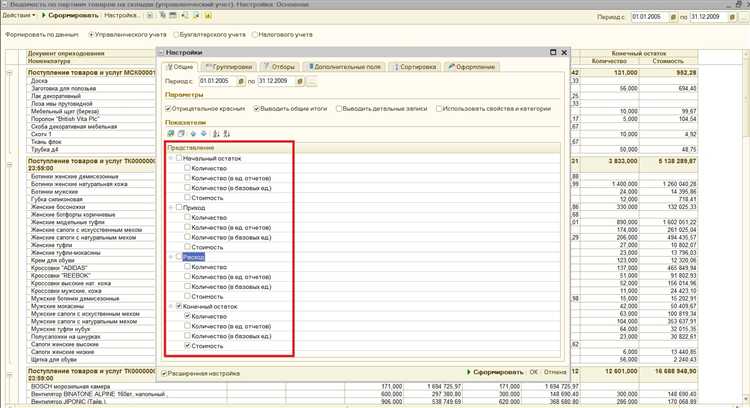The width and height of the screenshot is (750, 408).
Task: Open Настройка... in main toolbar
Action: 121,15
